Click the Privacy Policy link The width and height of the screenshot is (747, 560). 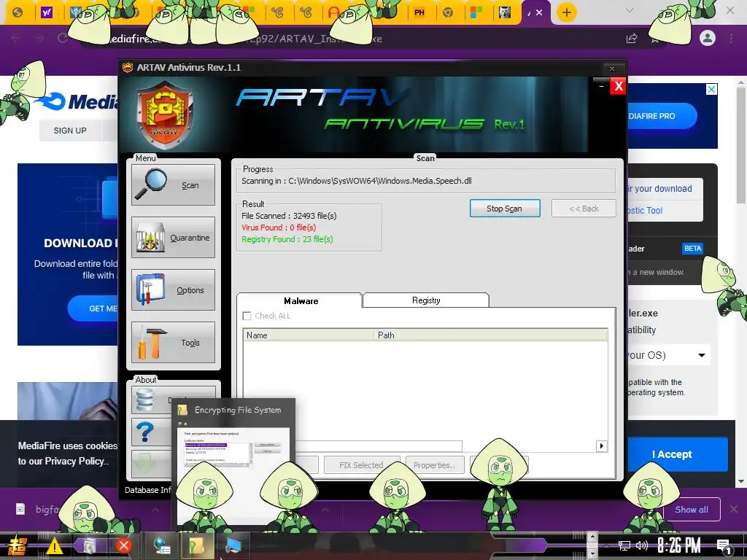(76, 461)
